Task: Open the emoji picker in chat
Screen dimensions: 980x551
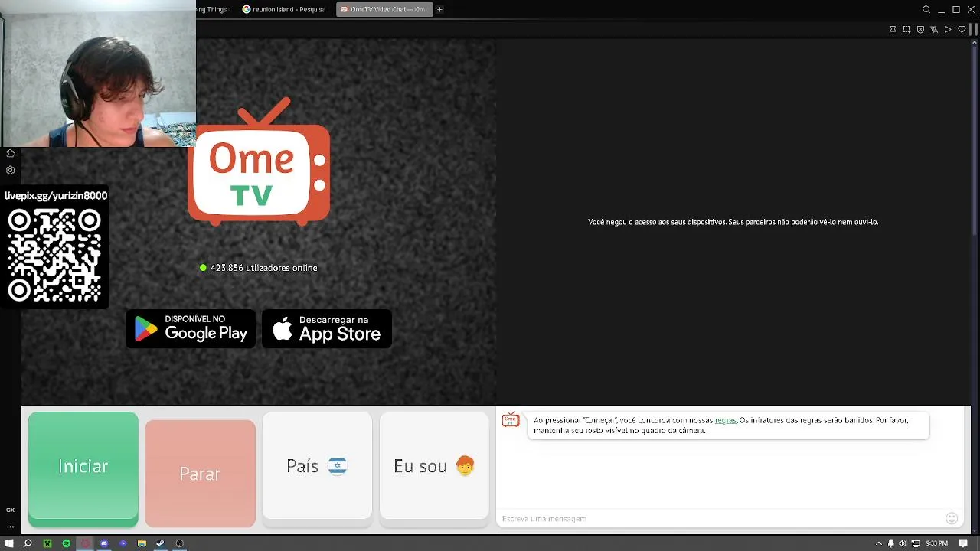Action: click(952, 518)
